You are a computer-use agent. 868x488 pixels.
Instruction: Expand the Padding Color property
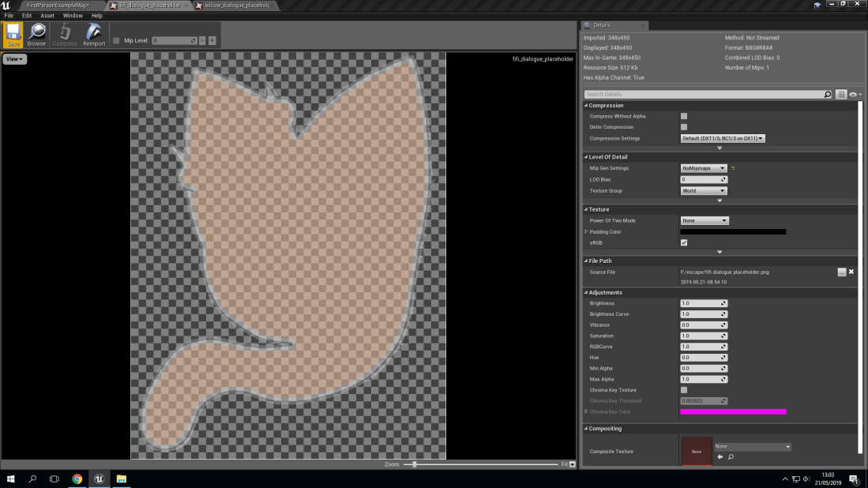[x=586, y=231]
